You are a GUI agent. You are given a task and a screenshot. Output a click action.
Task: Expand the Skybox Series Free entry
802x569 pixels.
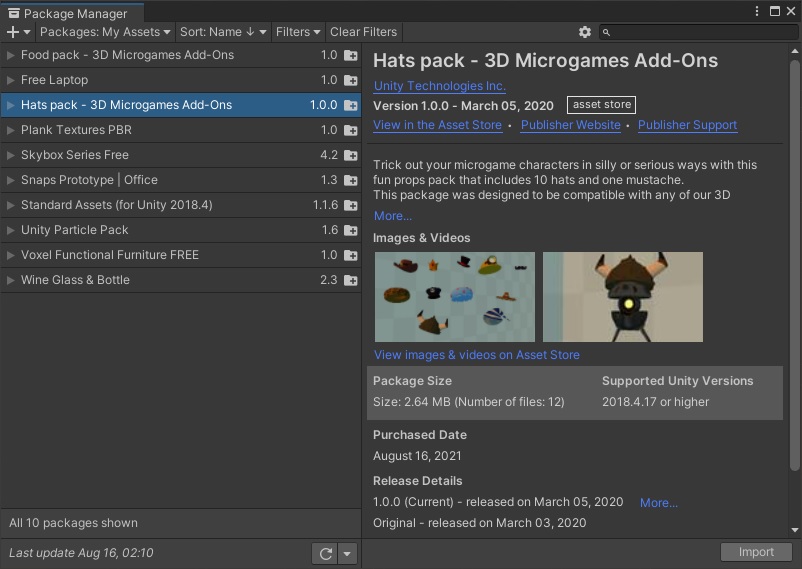click(10, 155)
